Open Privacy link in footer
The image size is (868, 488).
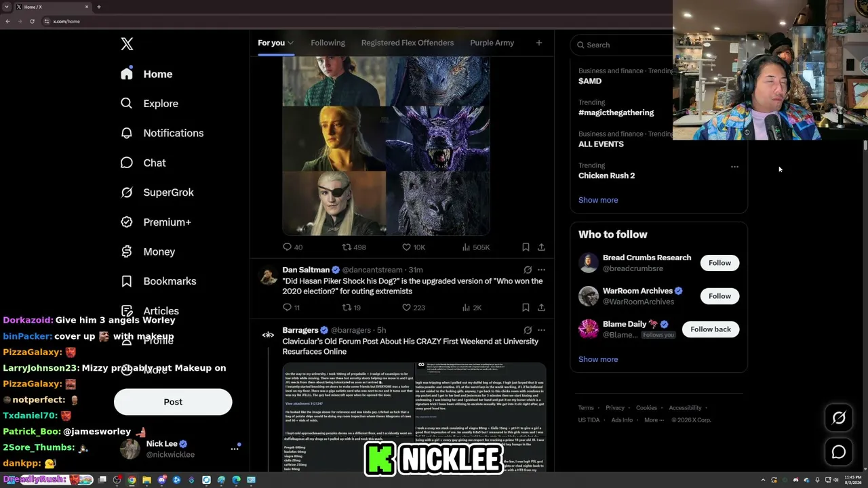coord(615,408)
